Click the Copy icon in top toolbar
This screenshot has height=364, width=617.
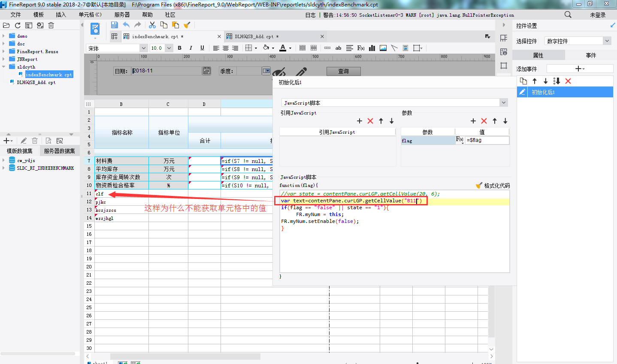[164, 25]
